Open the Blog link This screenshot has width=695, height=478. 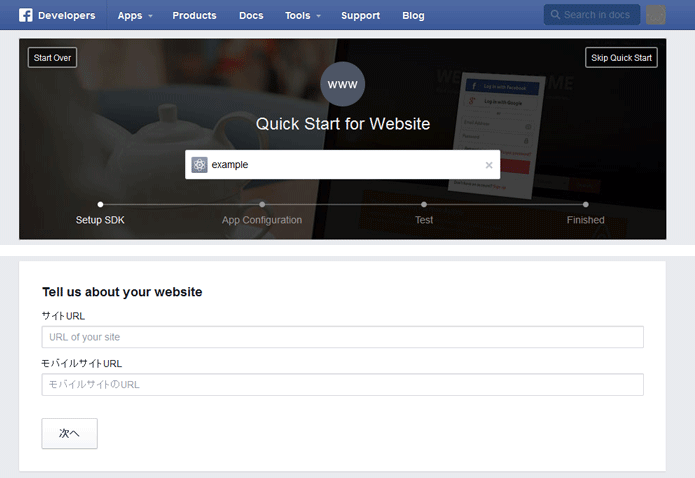[x=413, y=15]
